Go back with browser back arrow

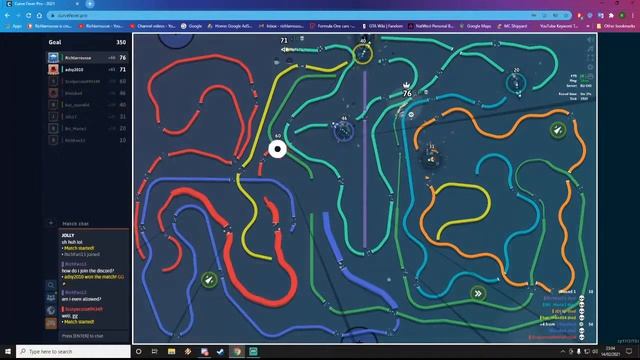[7, 16]
